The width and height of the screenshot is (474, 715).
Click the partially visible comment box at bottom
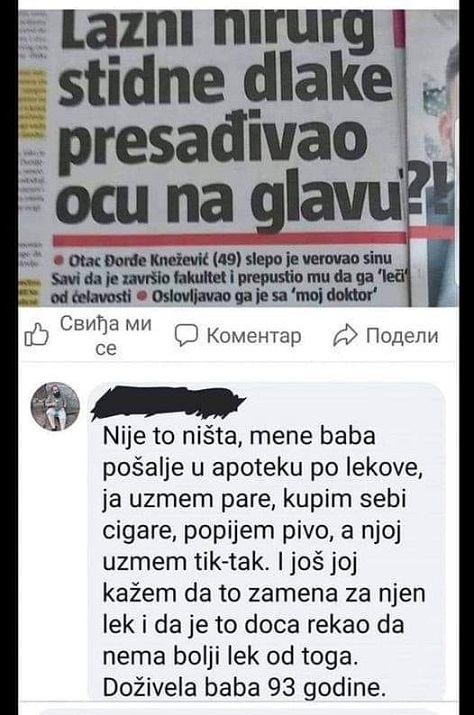tap(237, 711)
